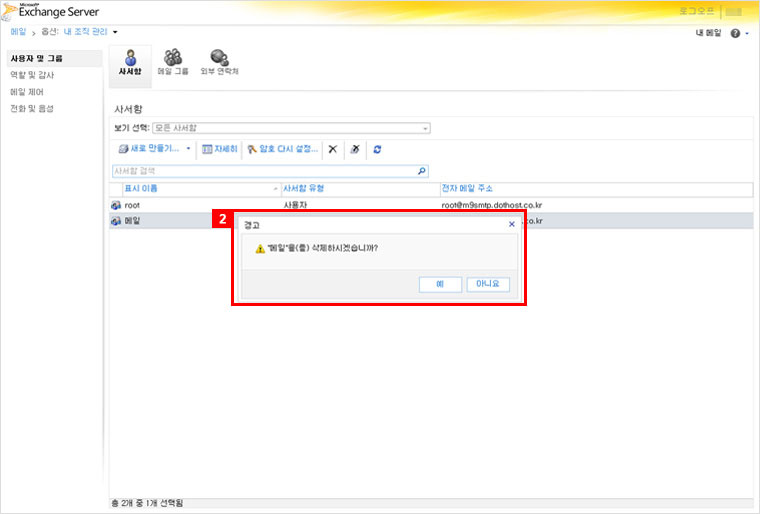Switch to the 메일 그룹 tab
760x514 pixels.
click(x=173, y=60)
